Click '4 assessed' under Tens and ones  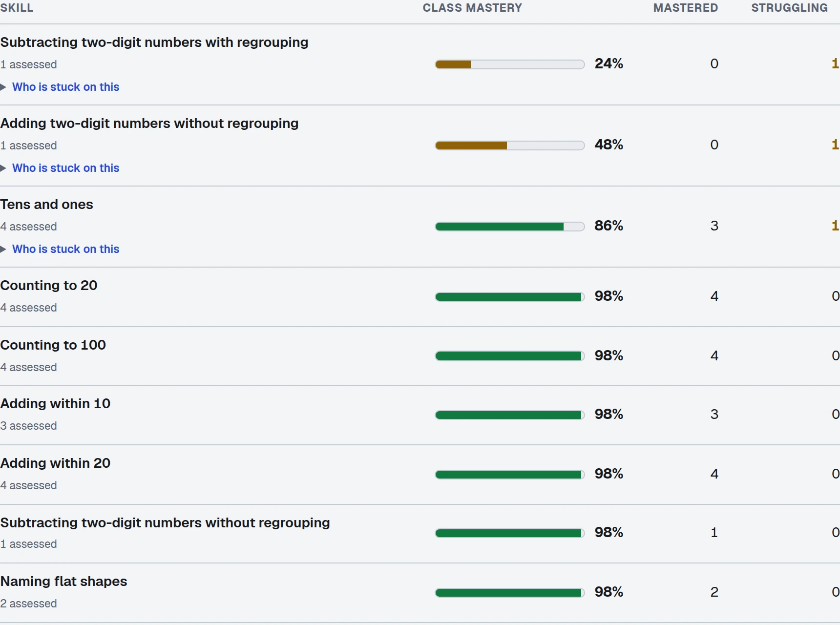29,227
